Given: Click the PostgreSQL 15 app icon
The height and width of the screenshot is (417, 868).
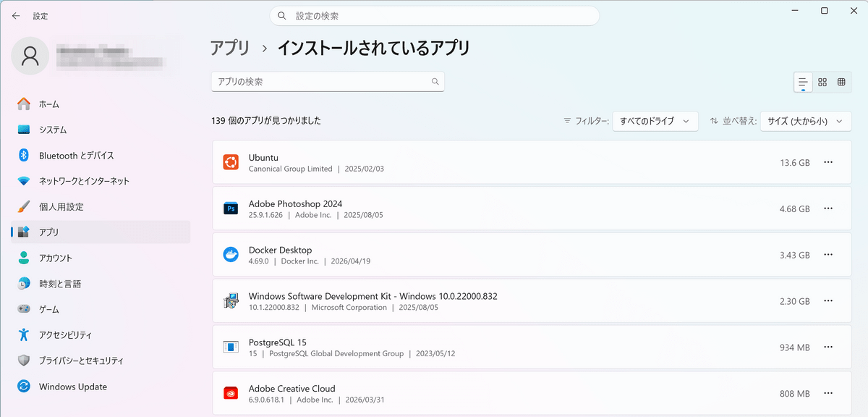Looking at the screenshot, I should pyautogui.click(x=231, y=347).
